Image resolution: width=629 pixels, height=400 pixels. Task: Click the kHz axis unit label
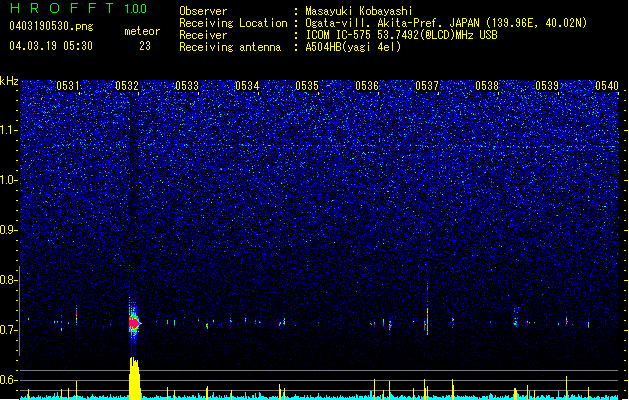9,81
